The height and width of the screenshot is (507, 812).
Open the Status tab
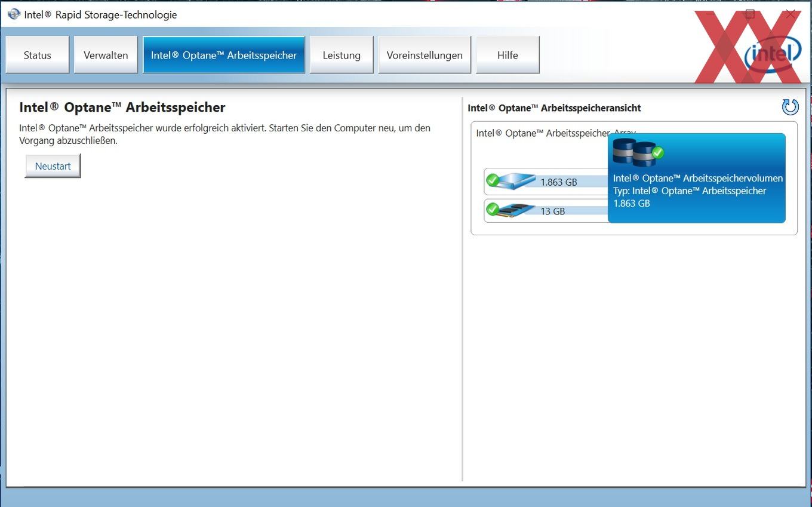(x=38, y=55)
